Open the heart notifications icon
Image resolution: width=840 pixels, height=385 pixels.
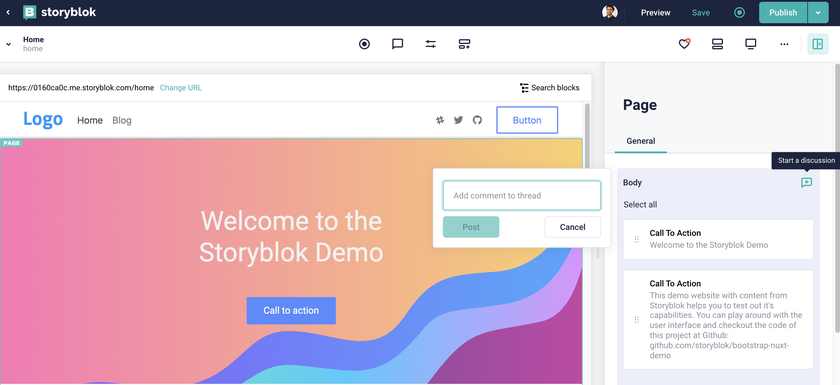684,44
